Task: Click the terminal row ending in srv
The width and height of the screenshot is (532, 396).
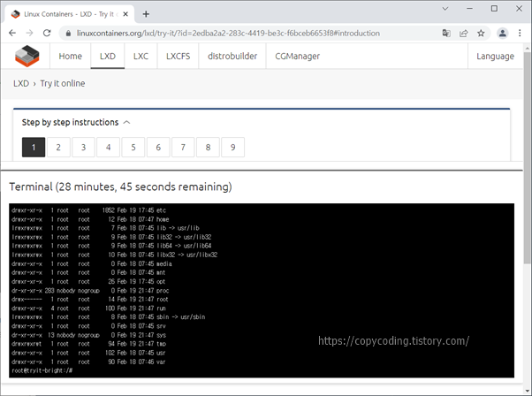Action: pos(88,326)
